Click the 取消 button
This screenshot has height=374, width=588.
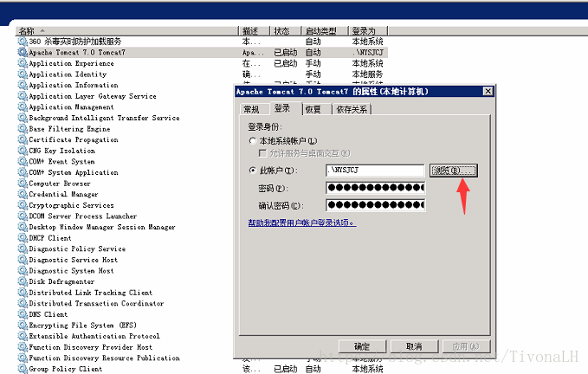[x=415, y=346]
